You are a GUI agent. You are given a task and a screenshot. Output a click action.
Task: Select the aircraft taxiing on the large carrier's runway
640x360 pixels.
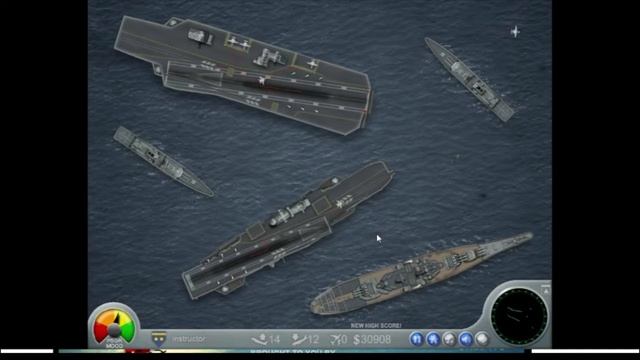[x=262, y=81]
